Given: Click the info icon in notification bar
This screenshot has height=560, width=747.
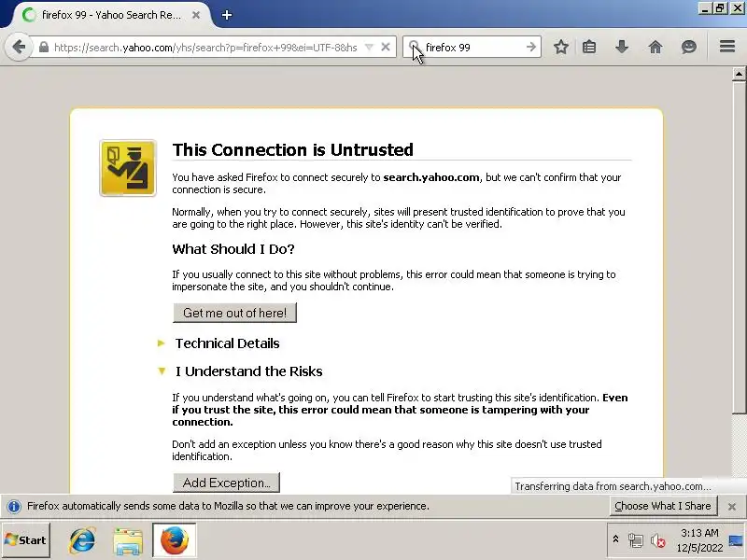Looking at the screenshot, I should tap(14, 506).
